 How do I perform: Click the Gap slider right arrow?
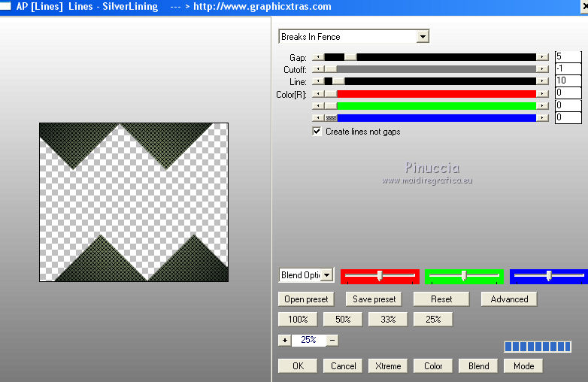click(542, 57)
